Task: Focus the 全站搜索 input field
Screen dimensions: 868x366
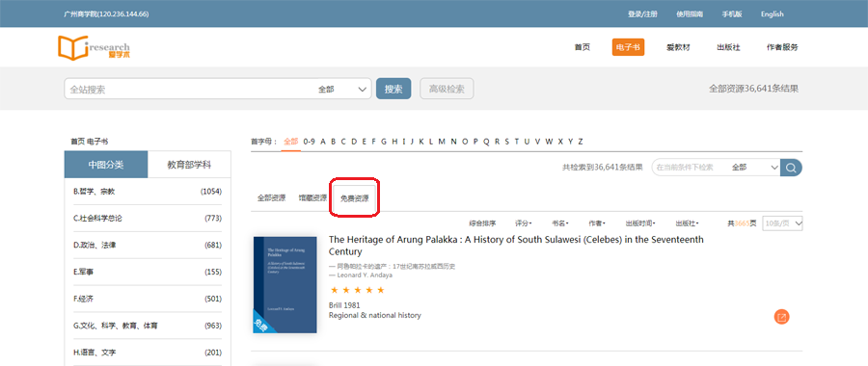Action: (x=188, y=89)
